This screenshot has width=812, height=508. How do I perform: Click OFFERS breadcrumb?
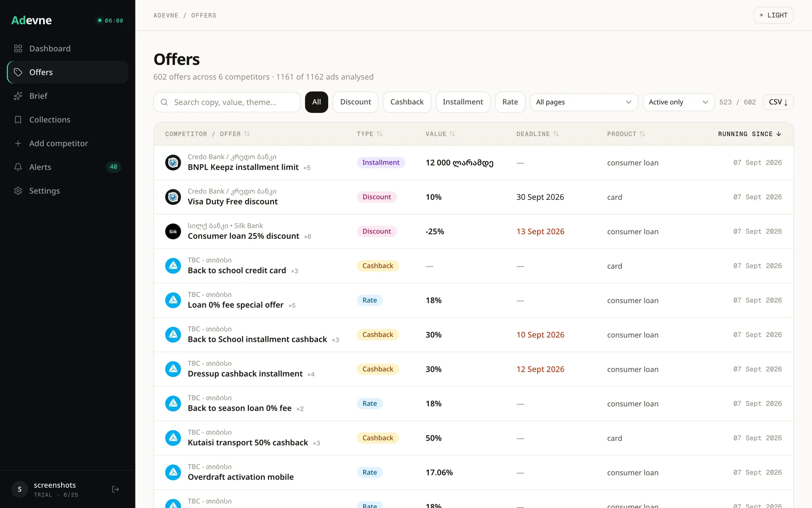pos(204,15)
